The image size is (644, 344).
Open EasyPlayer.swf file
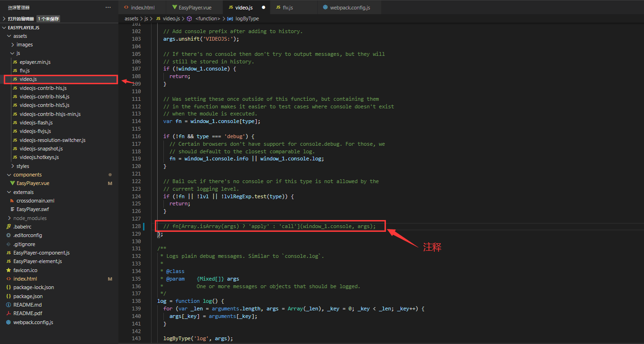coord(33,209)
